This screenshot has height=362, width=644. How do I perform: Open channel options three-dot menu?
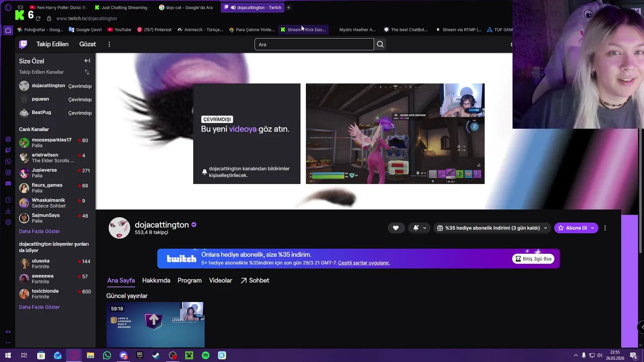(605, 228)
